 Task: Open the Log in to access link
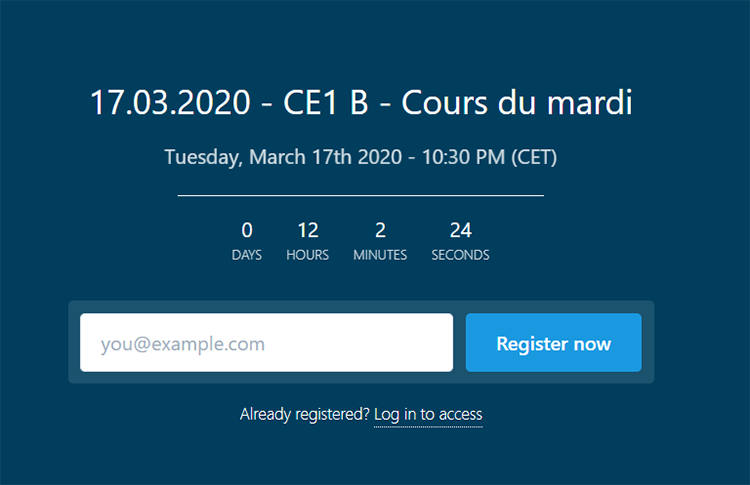click(428, 414)
